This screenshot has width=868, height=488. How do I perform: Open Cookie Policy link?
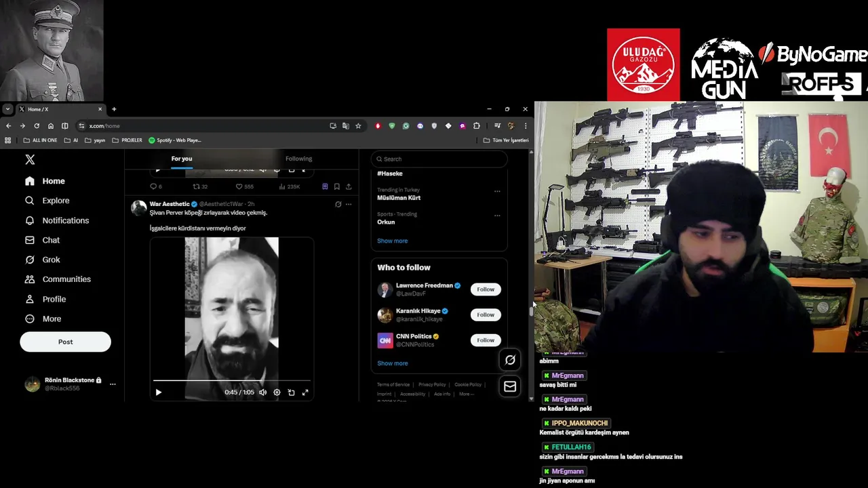468,385
